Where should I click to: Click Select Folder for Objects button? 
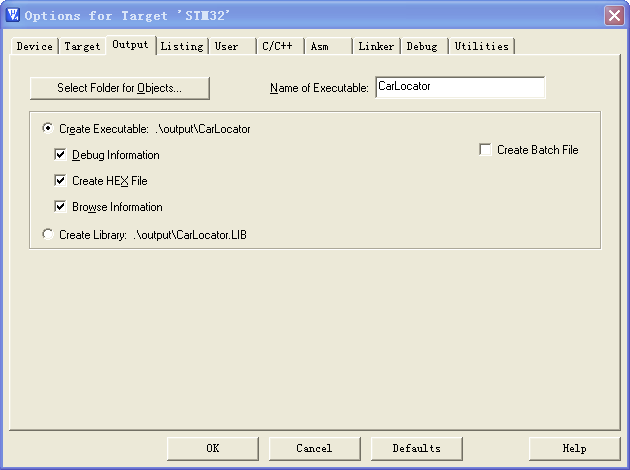coord(120,88)
